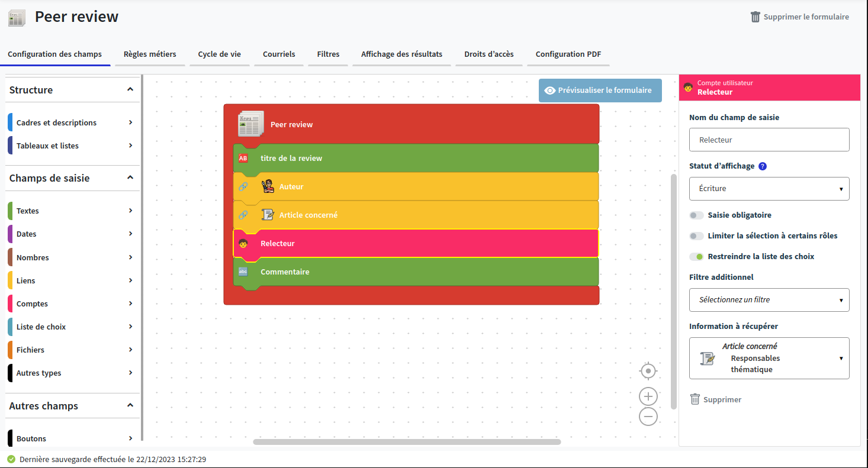Toggle Limiter la sélection à certains rôles
Screen dimensions: 868x468
696,236
